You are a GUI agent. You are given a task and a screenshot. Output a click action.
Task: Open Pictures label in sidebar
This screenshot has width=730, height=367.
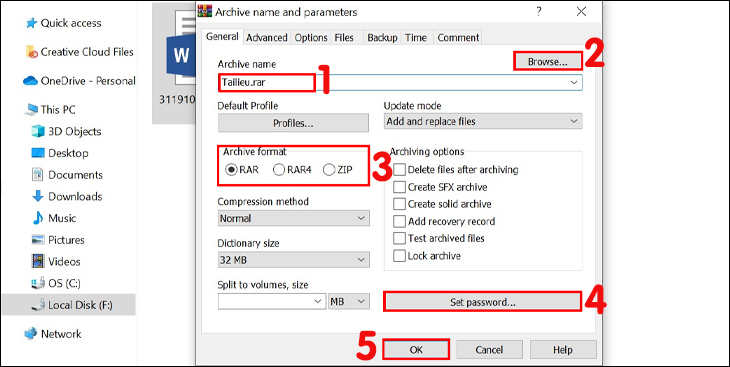point(66,240)
